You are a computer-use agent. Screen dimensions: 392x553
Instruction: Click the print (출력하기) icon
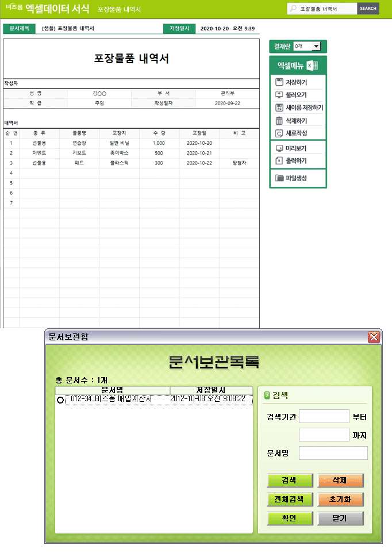point(279,161)
